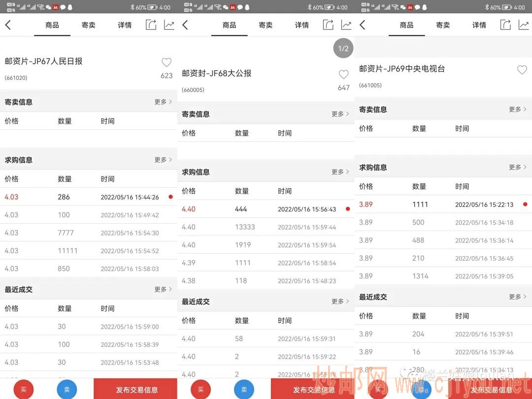The image size is (532, 399).
Task: Expand 寄卖信息 更多 for JF68大公报
Action: click(x=340, y=114)
